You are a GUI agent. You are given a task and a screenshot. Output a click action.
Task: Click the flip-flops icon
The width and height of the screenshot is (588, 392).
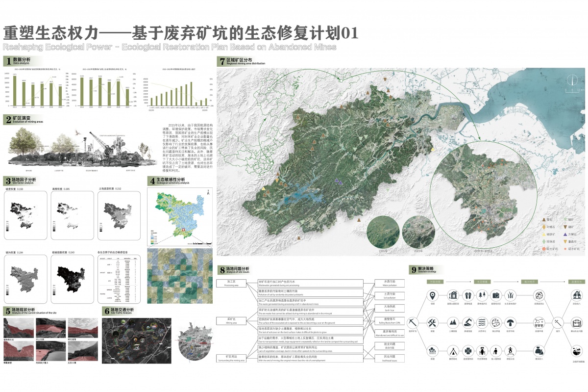468,296
